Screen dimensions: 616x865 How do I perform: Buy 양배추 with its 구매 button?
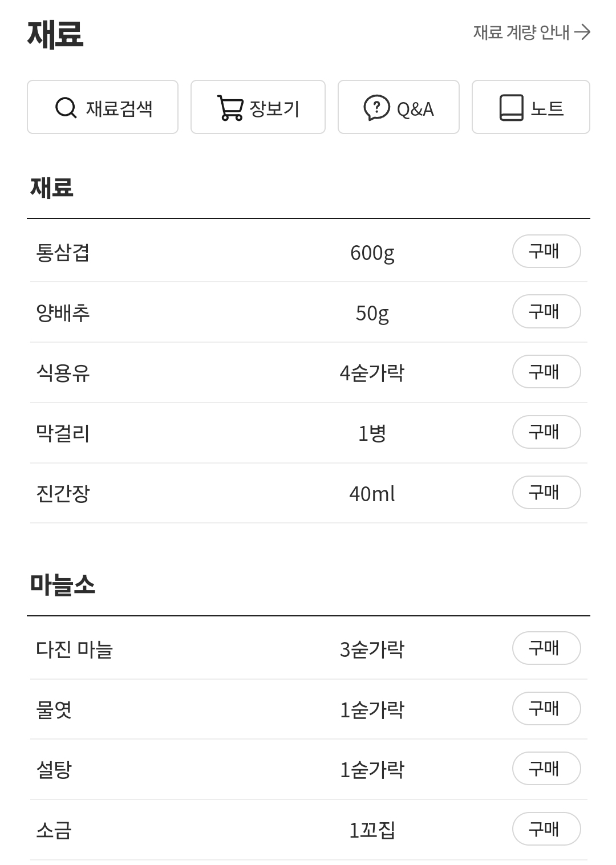point(546,311)
